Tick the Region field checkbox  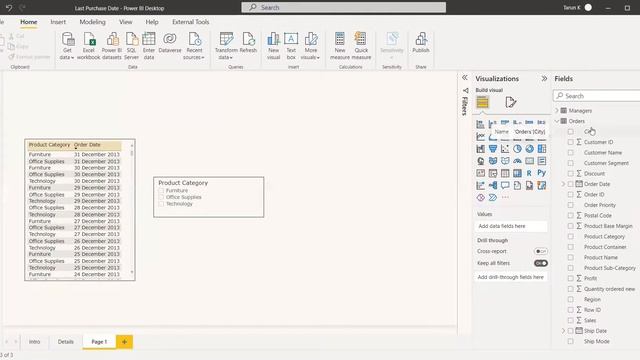click(x=571, y=300)
